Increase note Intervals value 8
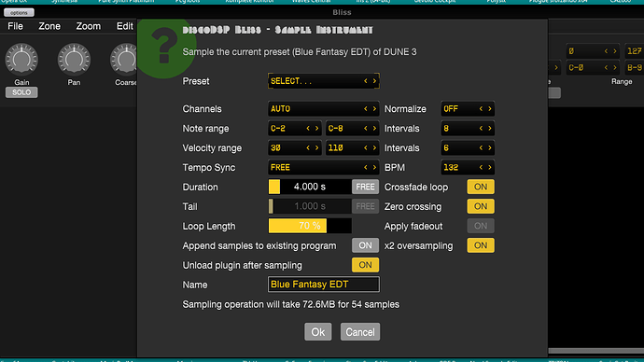The height and width of the screenshot is (362, 644). [490, 129]
